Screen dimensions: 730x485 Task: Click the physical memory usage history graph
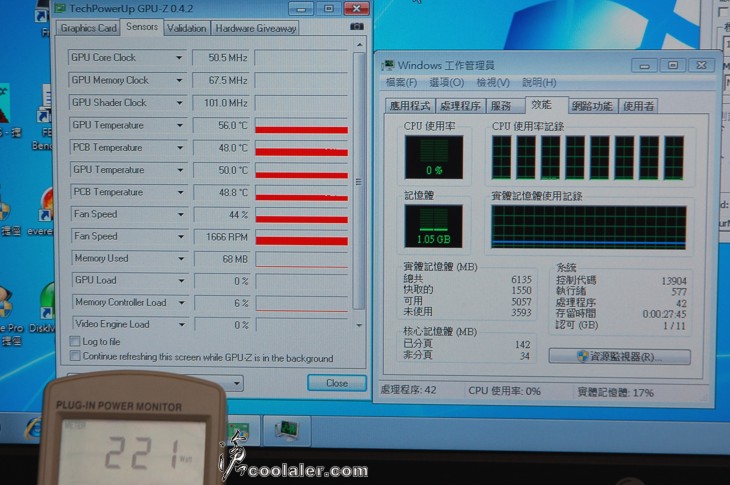pos(588,228)
